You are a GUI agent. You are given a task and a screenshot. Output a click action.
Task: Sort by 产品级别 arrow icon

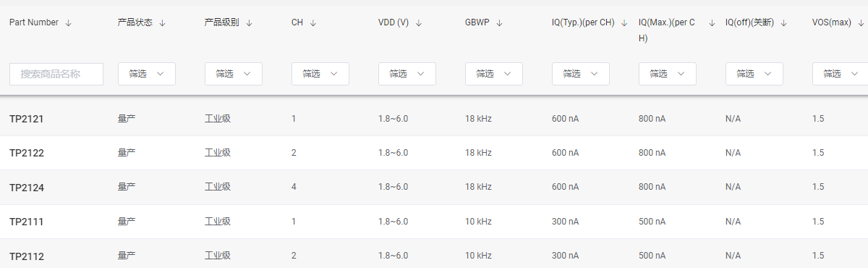(250, 22)
